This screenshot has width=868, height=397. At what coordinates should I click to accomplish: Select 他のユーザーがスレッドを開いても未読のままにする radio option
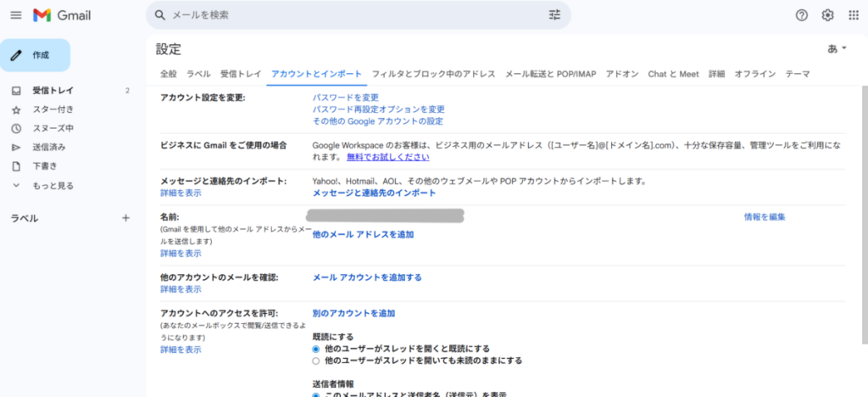click(x=316, y=361)
